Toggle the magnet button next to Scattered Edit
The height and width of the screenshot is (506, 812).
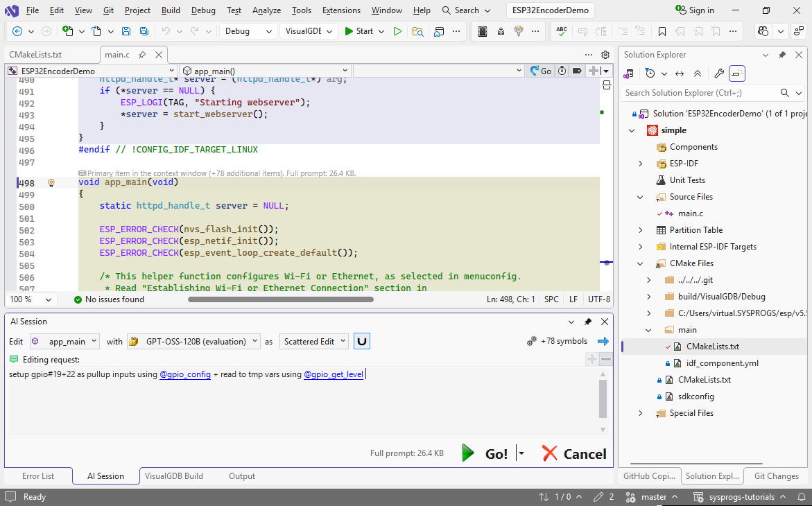pyautogui.click(x=361, y=341)
